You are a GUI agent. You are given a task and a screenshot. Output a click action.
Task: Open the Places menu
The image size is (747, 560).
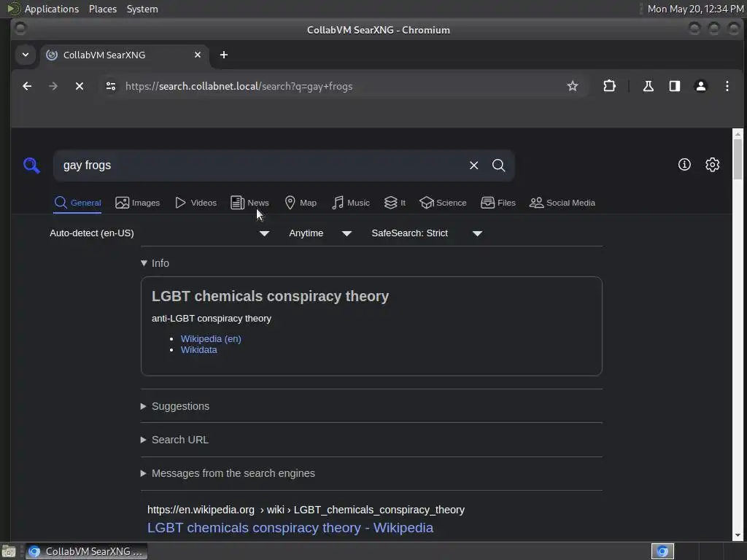103,9
